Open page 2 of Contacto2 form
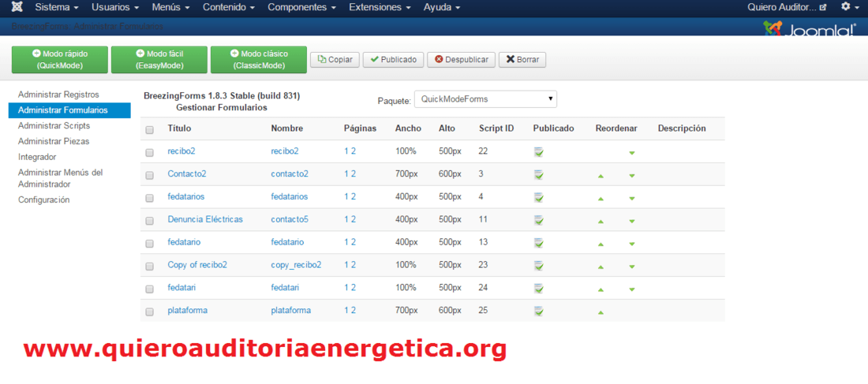The image size is (868, 384). (354, 173)
